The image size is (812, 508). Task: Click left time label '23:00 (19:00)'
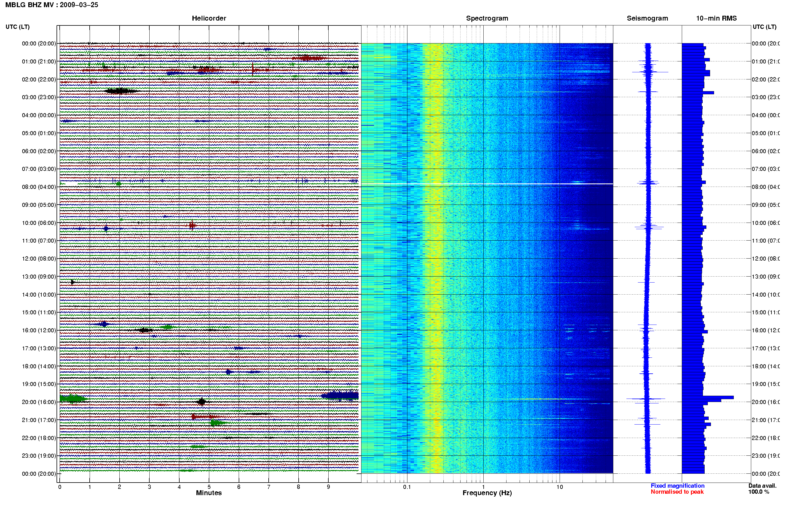(x=39, y=456)
